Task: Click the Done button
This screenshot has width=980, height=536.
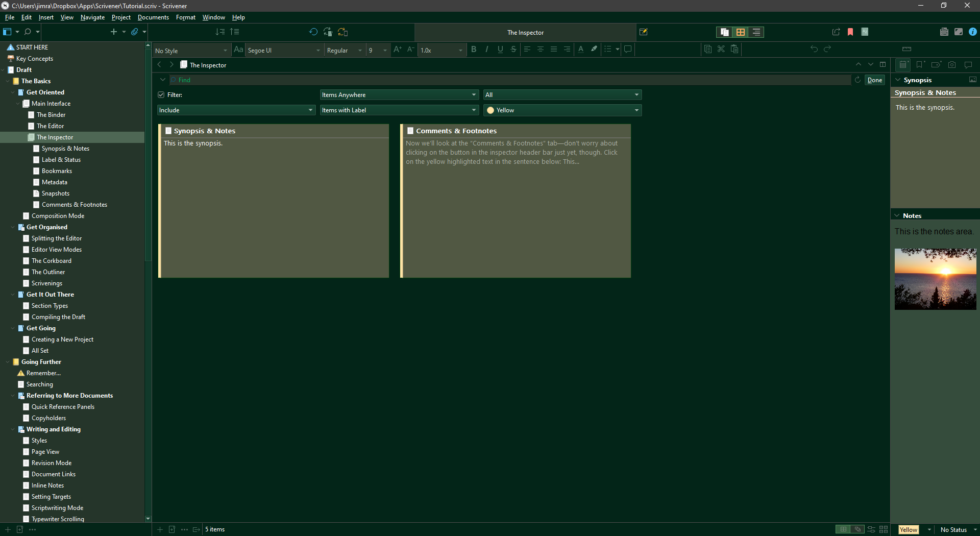Action: pos(875,80)
